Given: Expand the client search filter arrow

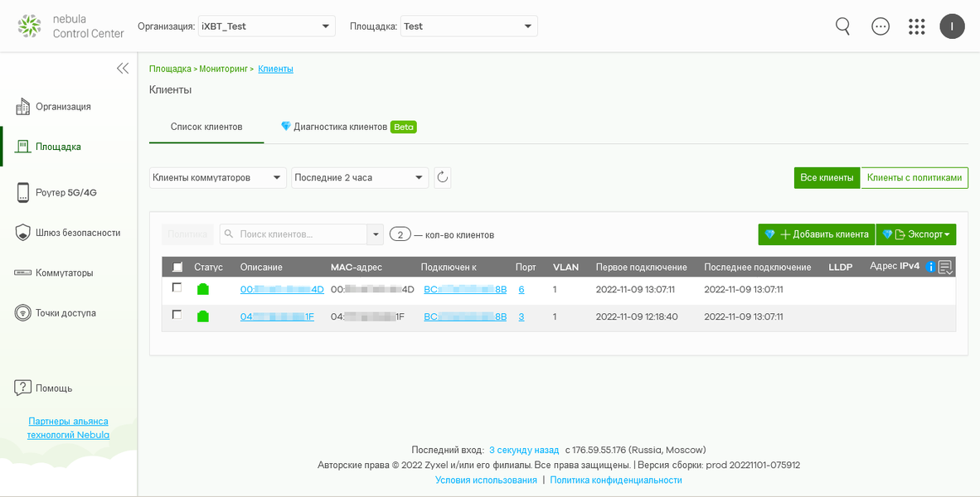Looking at the screenshot, I should point(375,234).
